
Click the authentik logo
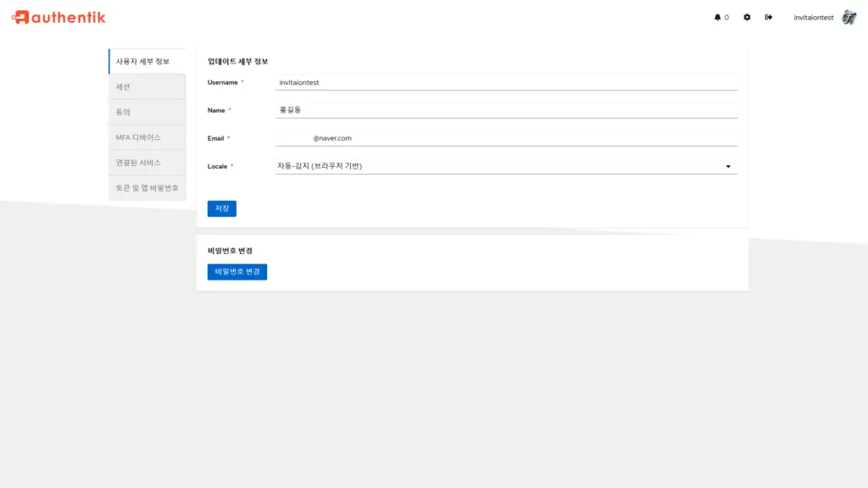[57, 16]
